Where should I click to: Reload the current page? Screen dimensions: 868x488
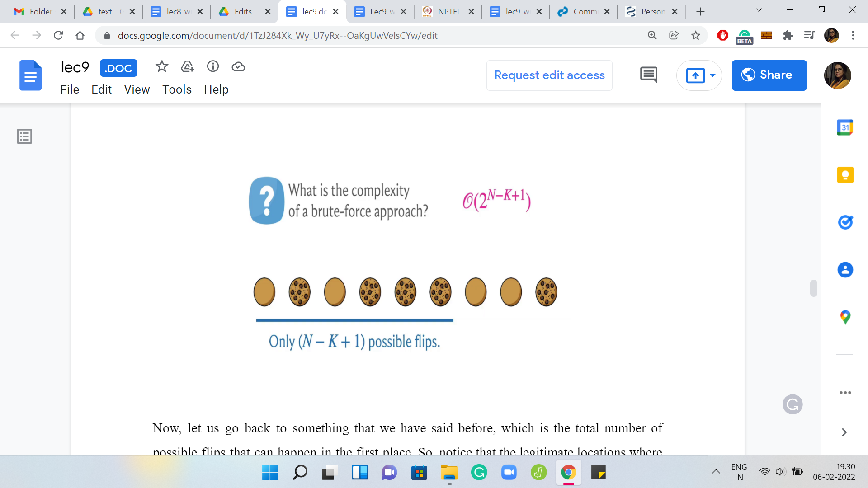pyautogui.click(x=58, y=35)
